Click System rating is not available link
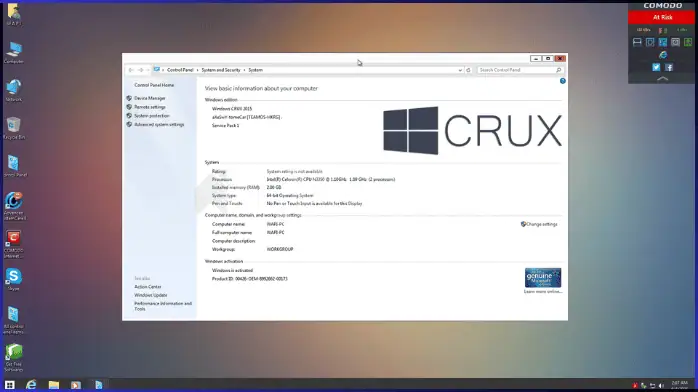The image size is (698, 392). 295,171
